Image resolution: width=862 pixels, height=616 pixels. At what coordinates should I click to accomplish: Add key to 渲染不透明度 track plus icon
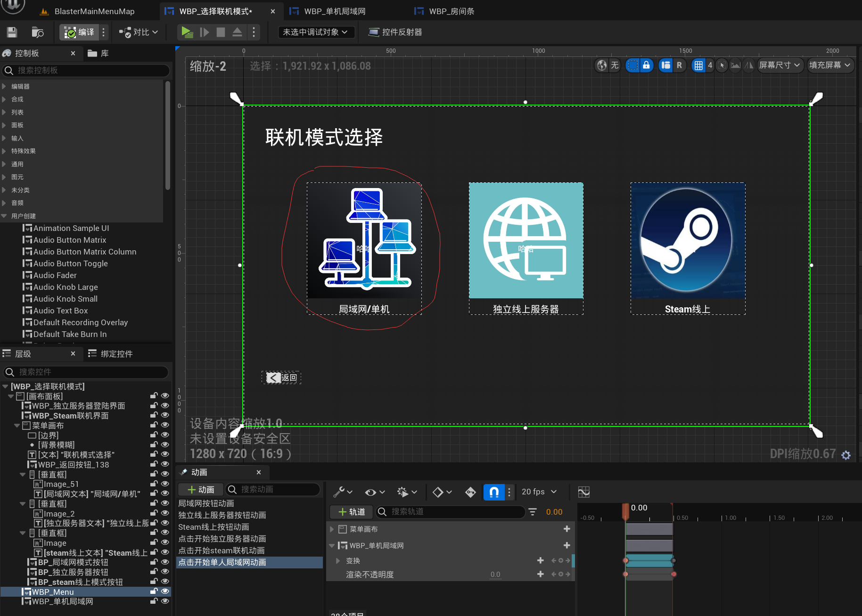pos(541,574)
